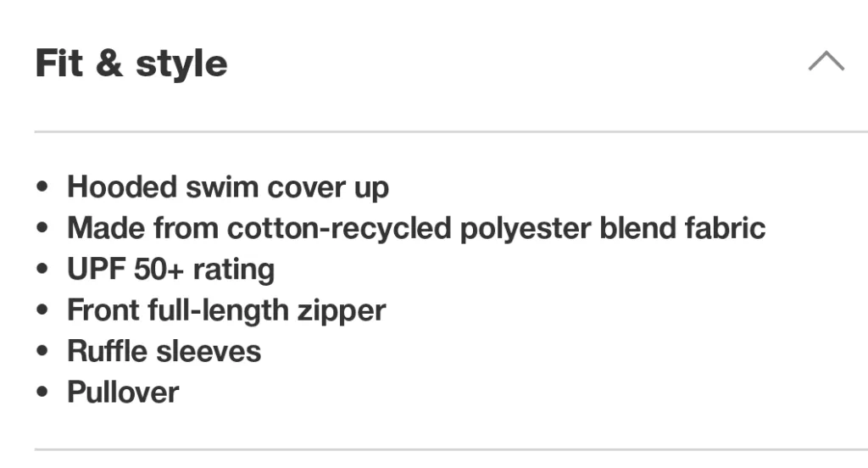Select the Hooded swim cover up text
Viewport: 868px width, 468px height.
(x=228, y=187)
